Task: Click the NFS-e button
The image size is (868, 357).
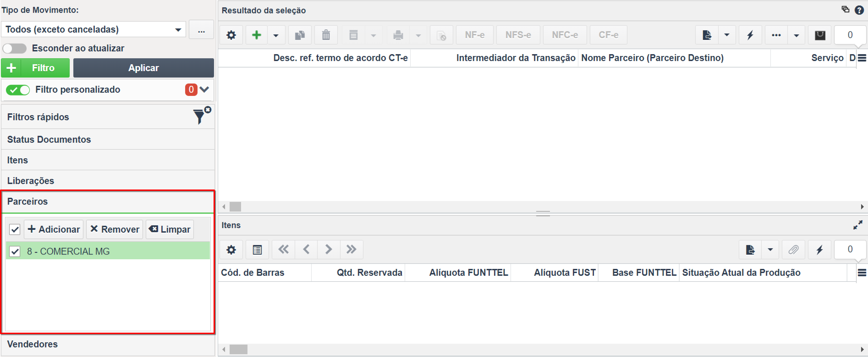Action: [x=518, y=35]
